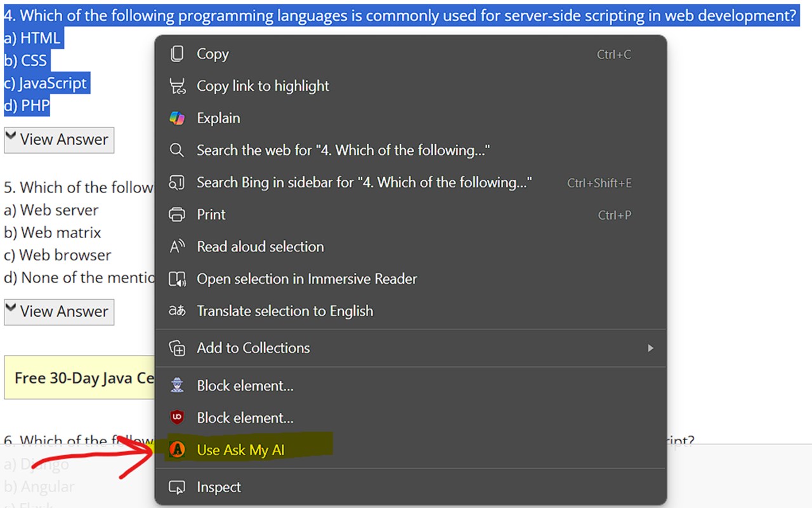Select Search Bing in sidebar option
Viewport: 812px width, 508px height.
point(363,182)
